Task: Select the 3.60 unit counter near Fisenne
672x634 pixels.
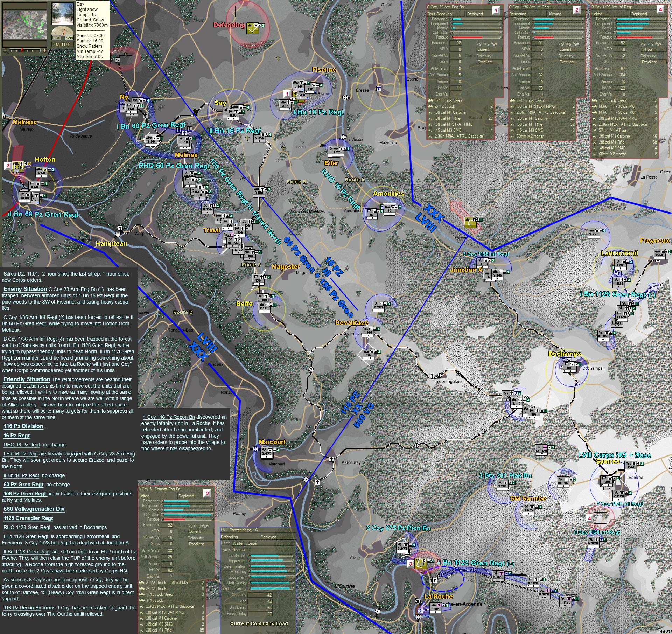Action: pos(298,86)
